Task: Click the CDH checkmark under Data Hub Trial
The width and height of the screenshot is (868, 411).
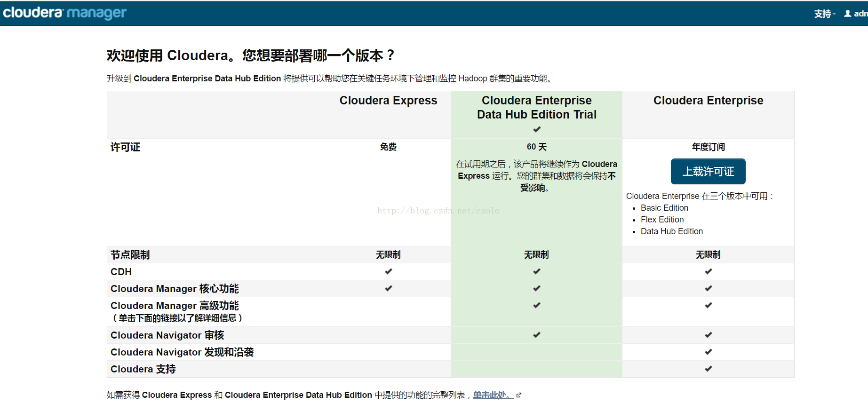Action: 536,271
